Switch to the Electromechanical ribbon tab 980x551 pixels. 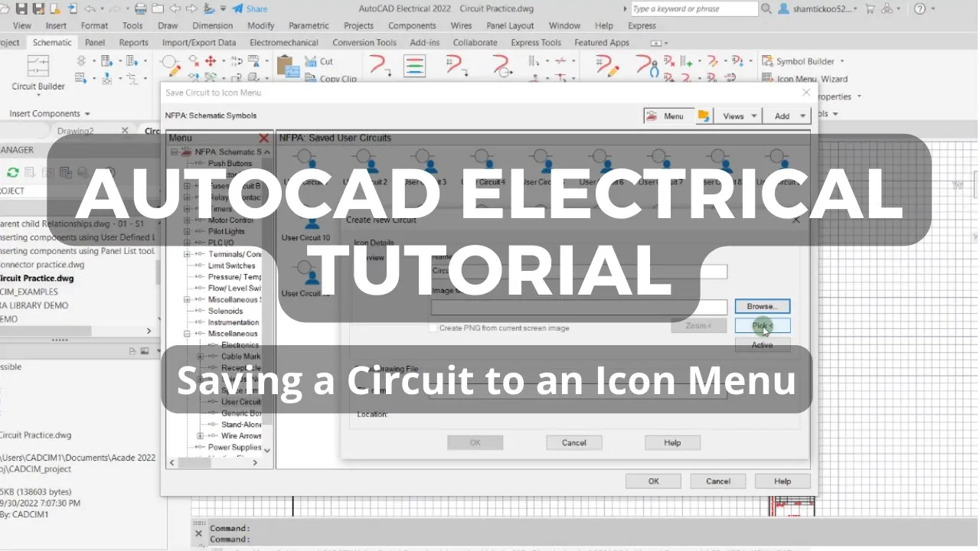pos(285,43)
